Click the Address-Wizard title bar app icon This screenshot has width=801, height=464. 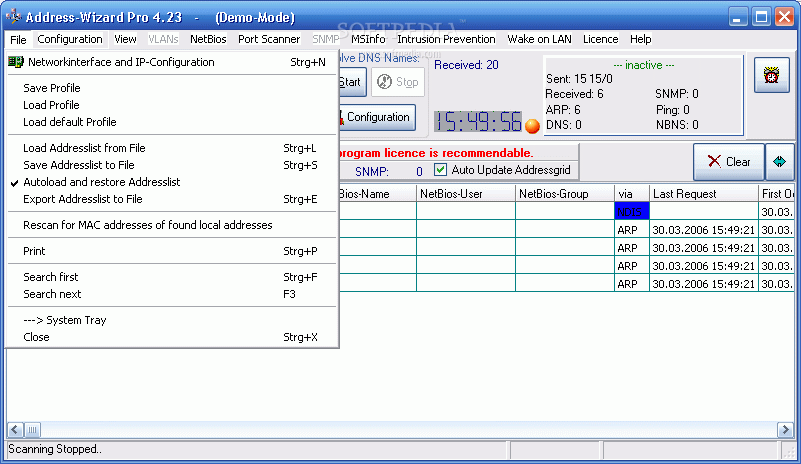14,16
